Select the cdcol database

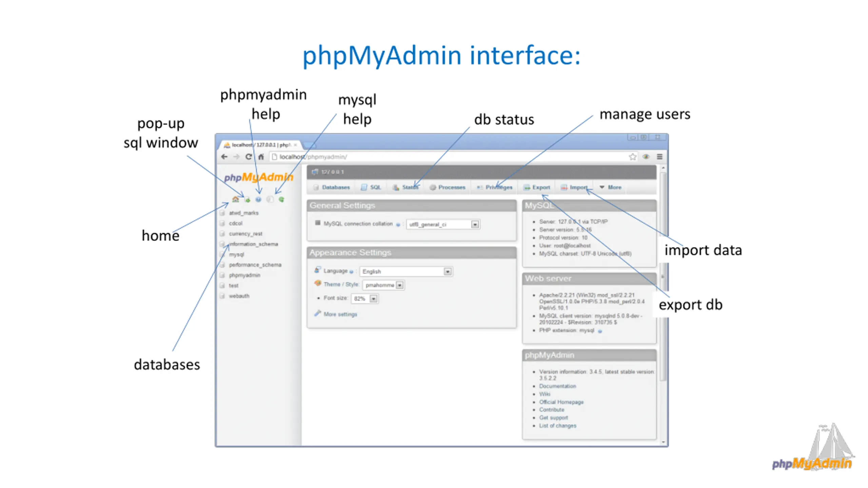tap(235, 223)
